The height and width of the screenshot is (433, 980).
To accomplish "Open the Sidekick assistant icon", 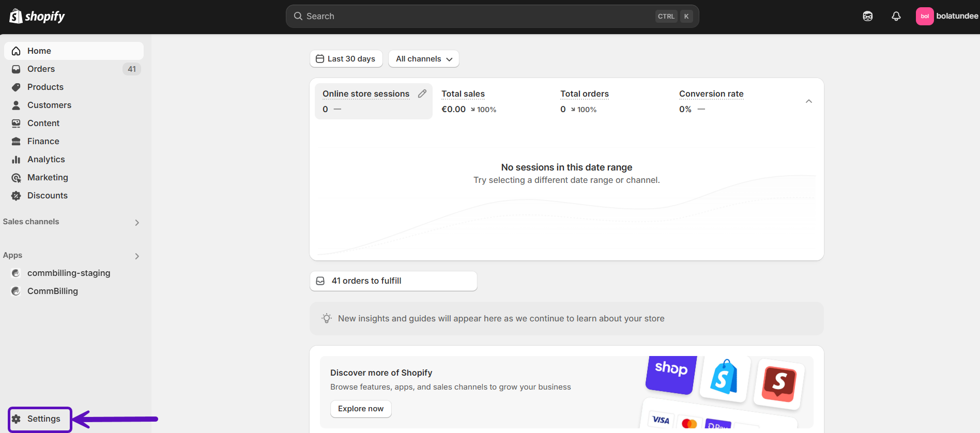I will [x=867, y=17].
